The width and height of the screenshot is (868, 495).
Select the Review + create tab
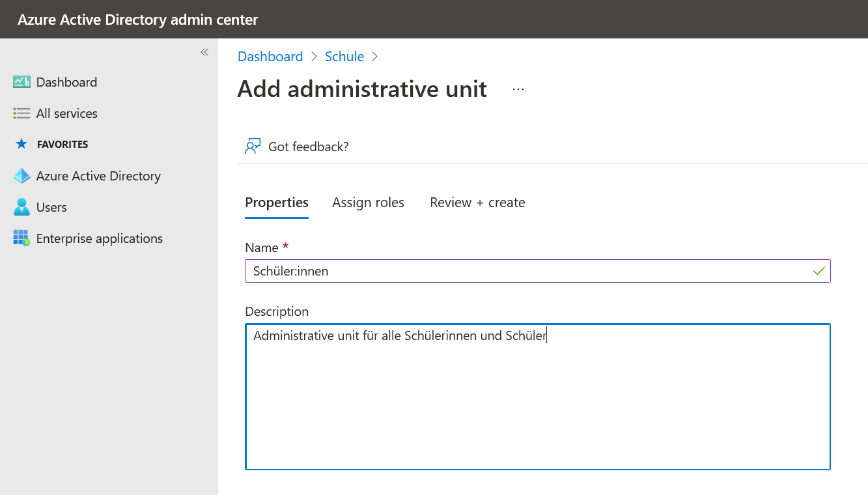[477, 203]
